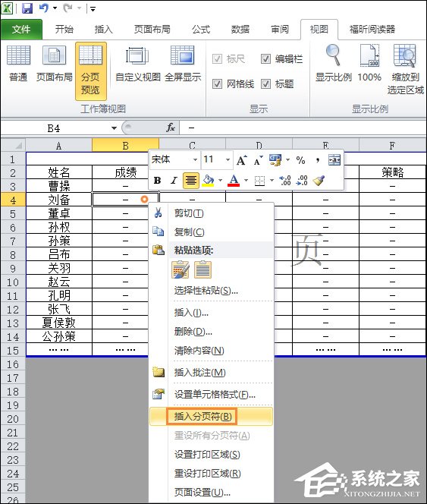This screenshot has width=427, height=504.
Task: Open Custom Views (自定义视图)
Action: click(137, 64)
